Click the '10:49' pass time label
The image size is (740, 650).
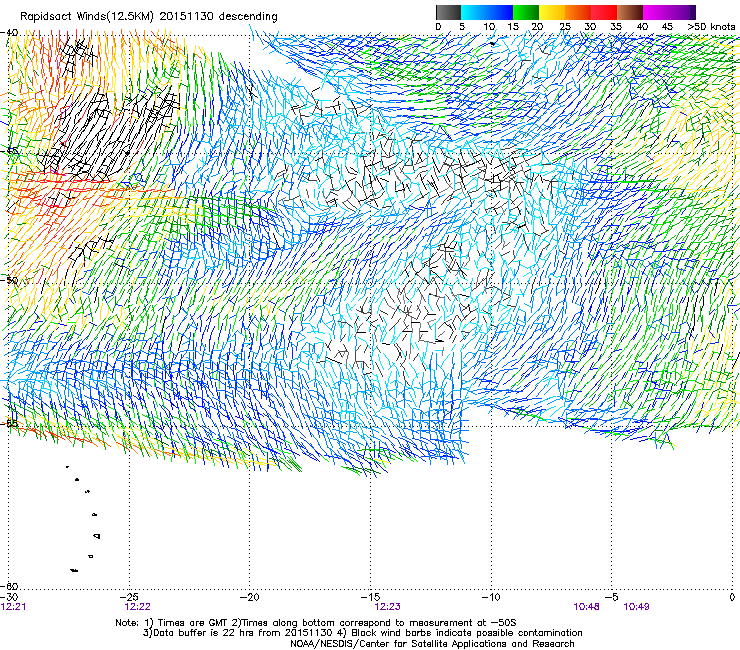(x=637, y=607)
